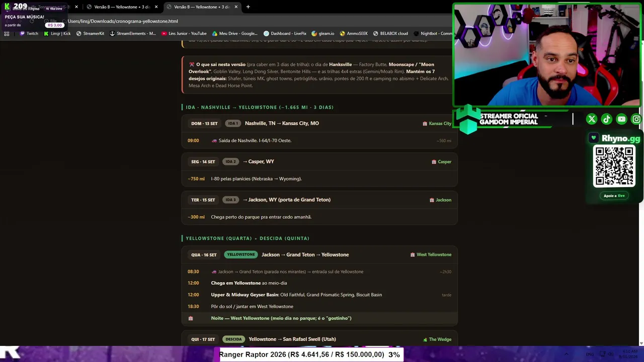This screenshot has width=644, height=362.
Task: Click the page scrollbar down arrow
Action: [641, 343]
